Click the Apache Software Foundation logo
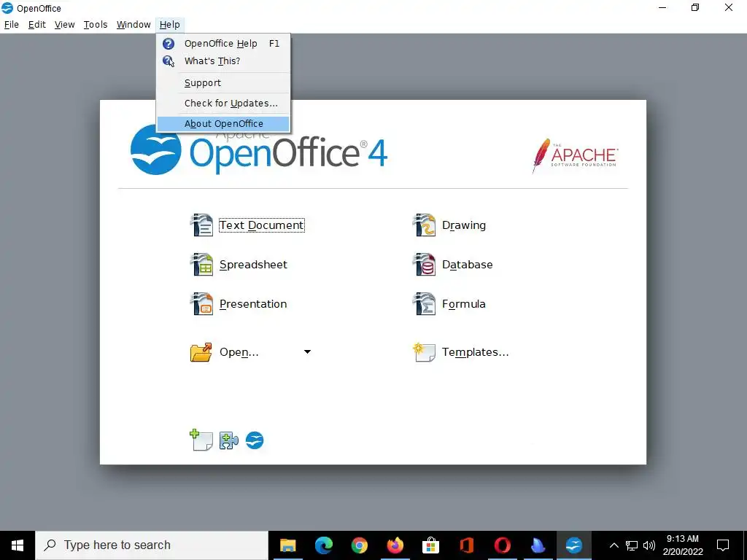 pos(575,156)
